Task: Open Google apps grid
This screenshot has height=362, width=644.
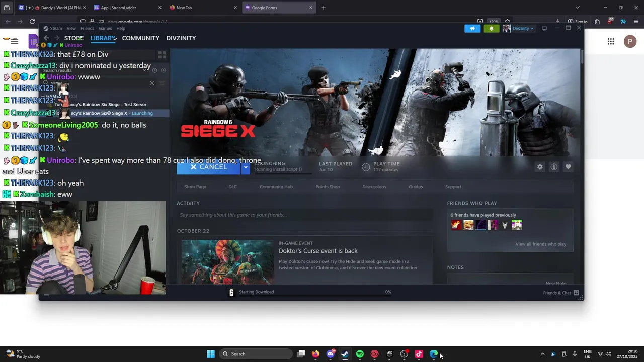Action: (x=611, y=42)
